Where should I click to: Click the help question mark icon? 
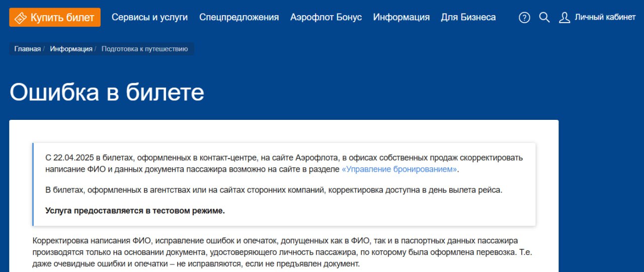click(x=524, y=18)
